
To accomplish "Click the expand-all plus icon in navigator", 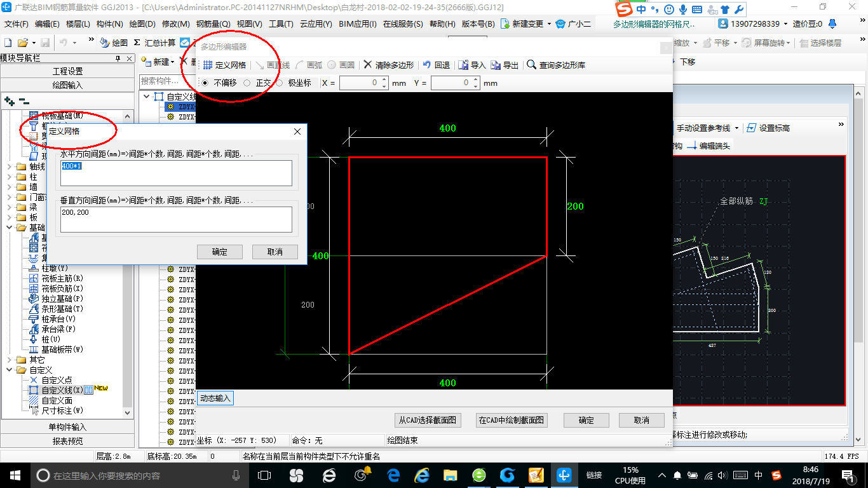I will point(10,100).
